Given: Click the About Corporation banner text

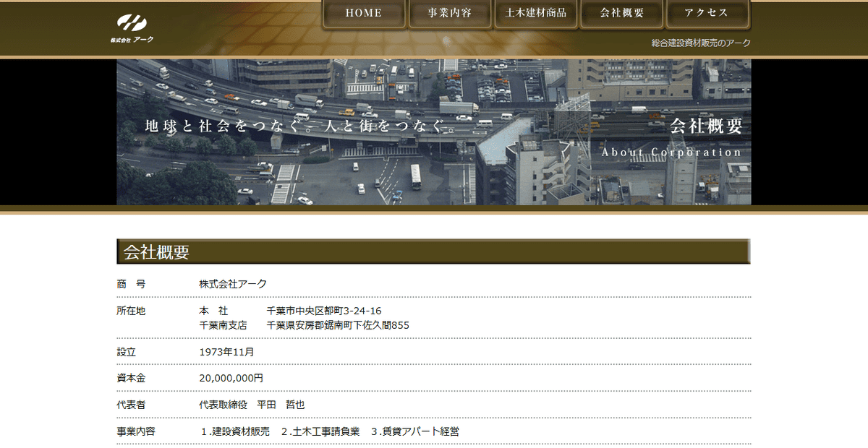Looking at the screenshot, I should pyautogui.click(x=670, y=152).
